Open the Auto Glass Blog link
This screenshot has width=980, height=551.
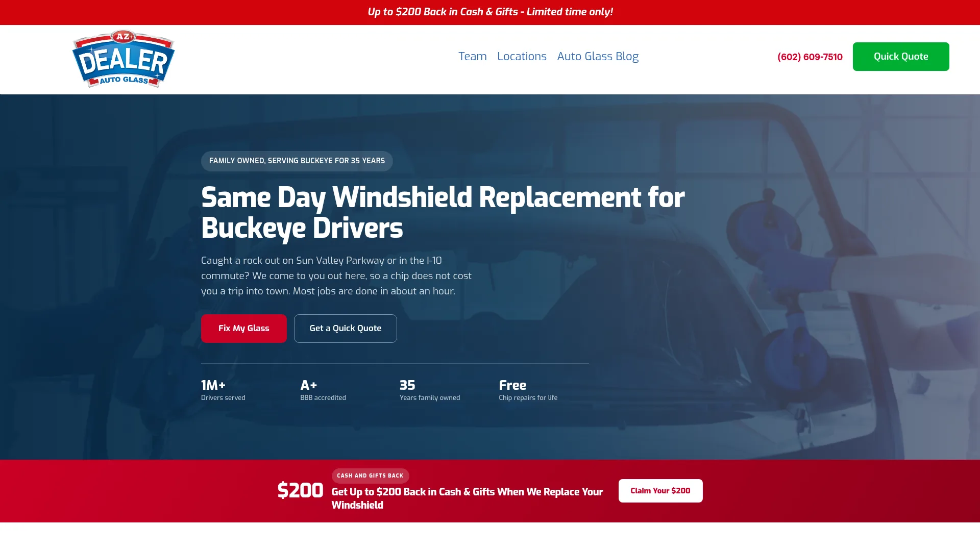(x=598, y=56)
